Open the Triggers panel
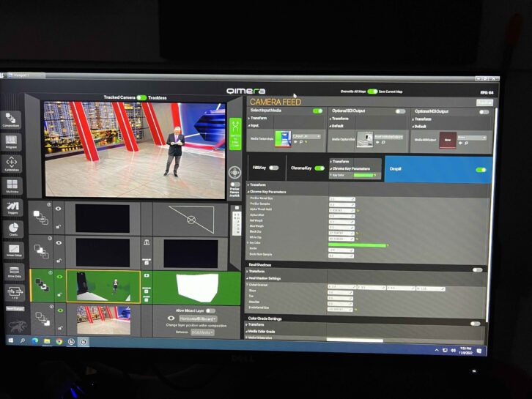This screenshot has width=532, height=399. pyautogui.click(x=13, y=208)
